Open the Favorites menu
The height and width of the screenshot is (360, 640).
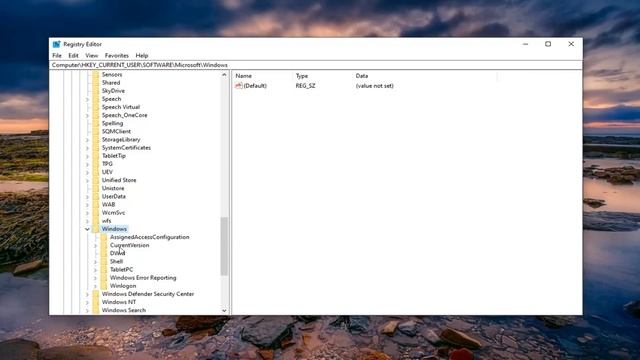[x=117, y=56]
